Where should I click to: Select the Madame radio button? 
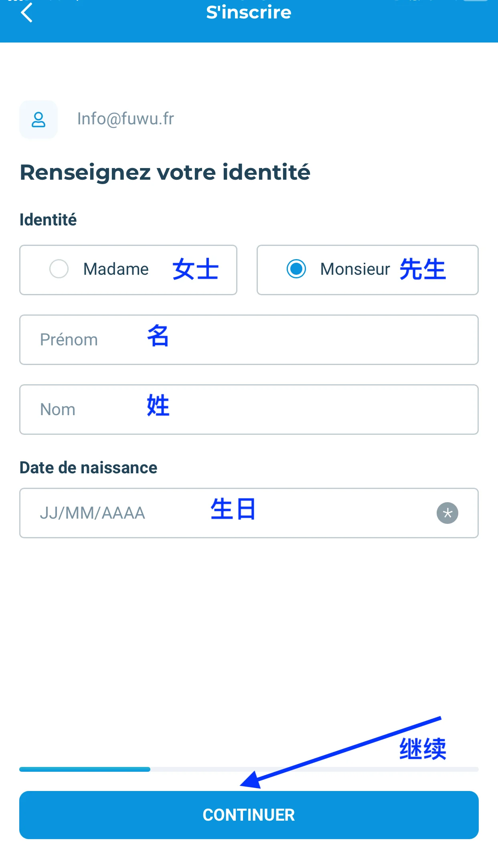(59, 269)
